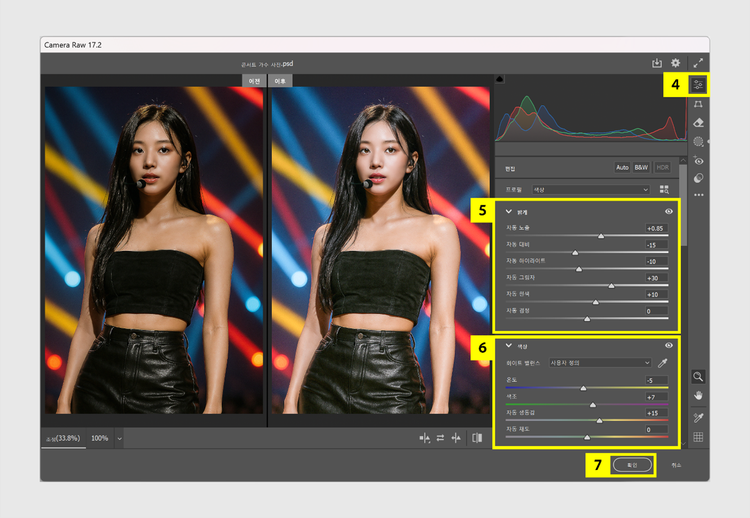Select the Hand pan tool
Screen dimensions: 750x518
point(698,396)
